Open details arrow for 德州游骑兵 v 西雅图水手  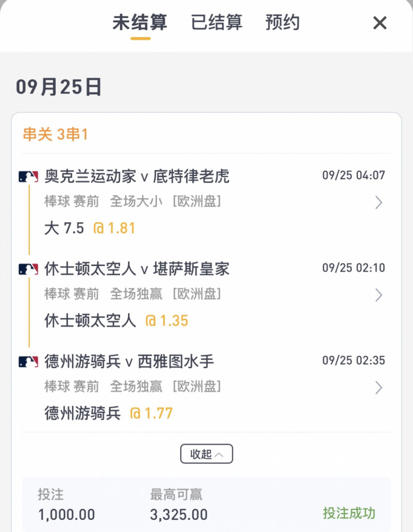[x=379, y=387]
